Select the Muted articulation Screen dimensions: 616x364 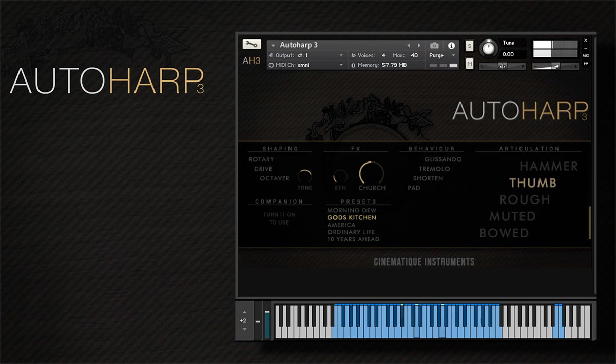[x=512, y=216]
